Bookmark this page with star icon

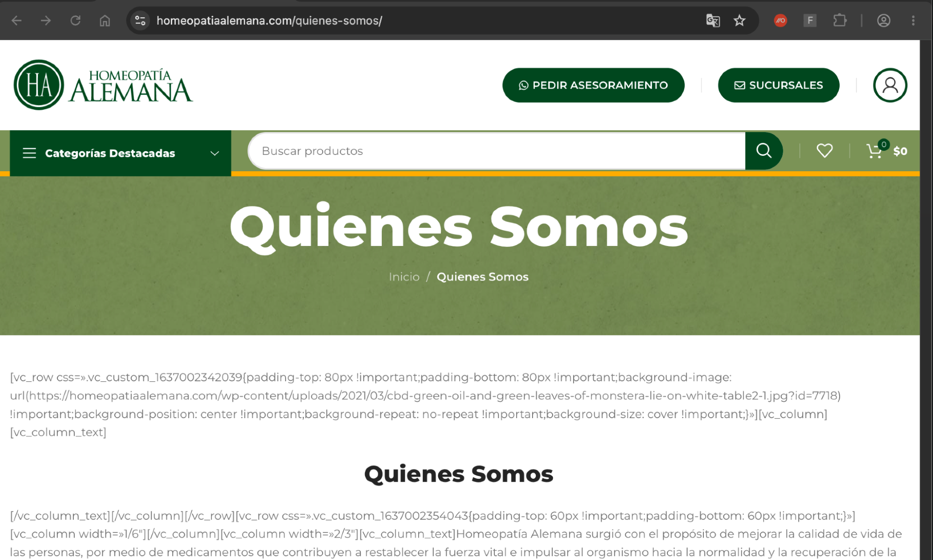click(739, 21)
